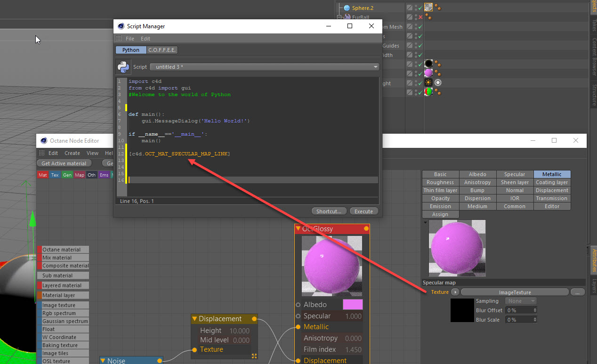Click the black specular texture preview swatch
Screen dimensions: 597x364
[461, 310]
